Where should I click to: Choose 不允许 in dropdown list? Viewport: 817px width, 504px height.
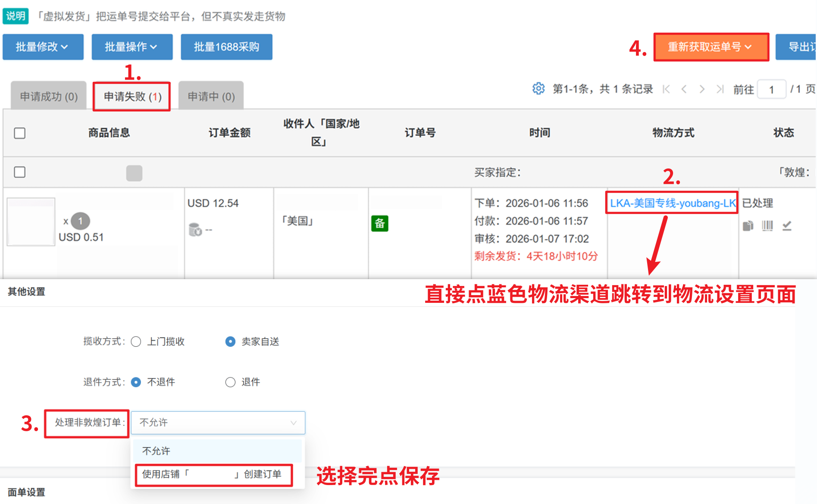coord(218,451)
